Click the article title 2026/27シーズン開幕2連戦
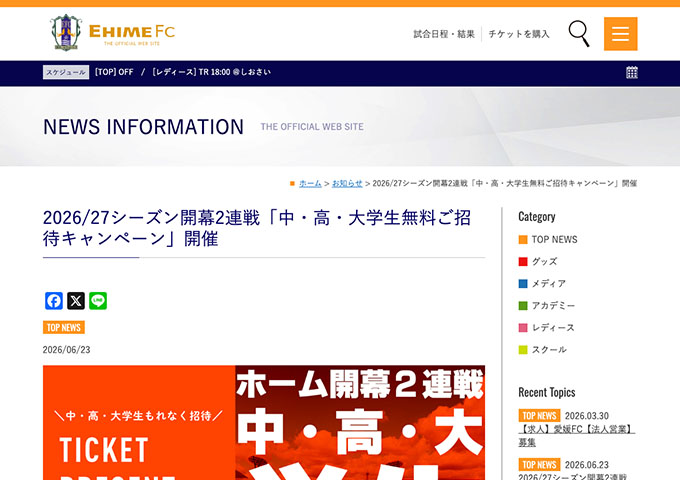Screen dimensions: 680x480 (257, 228)
